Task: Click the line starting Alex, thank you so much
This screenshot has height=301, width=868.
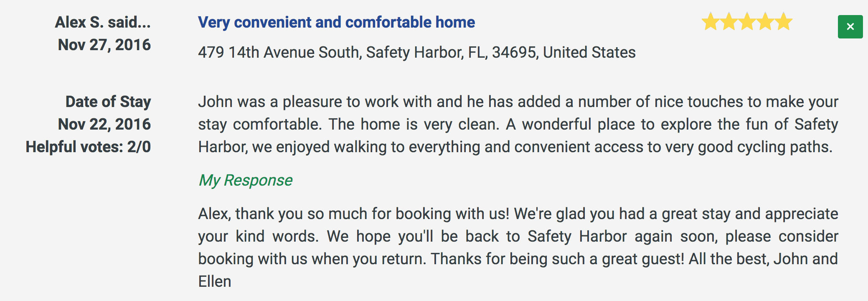Action: tap(518, 214)
